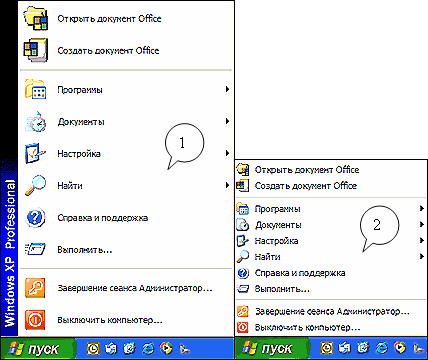Image resolution: width=428 pixels, height=360 pixels.
Task: Click small red power icon in compact menu
Action: [243, 327]
